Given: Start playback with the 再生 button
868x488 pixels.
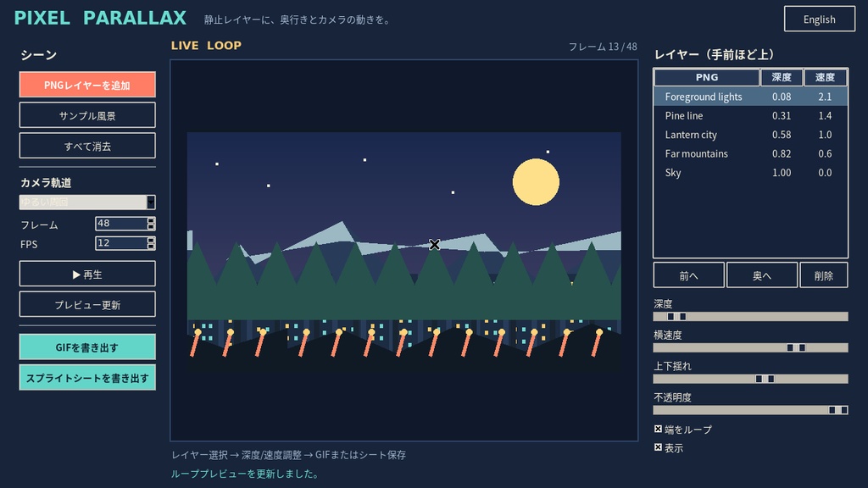Looking at the screenshot, I should point(87,274).
